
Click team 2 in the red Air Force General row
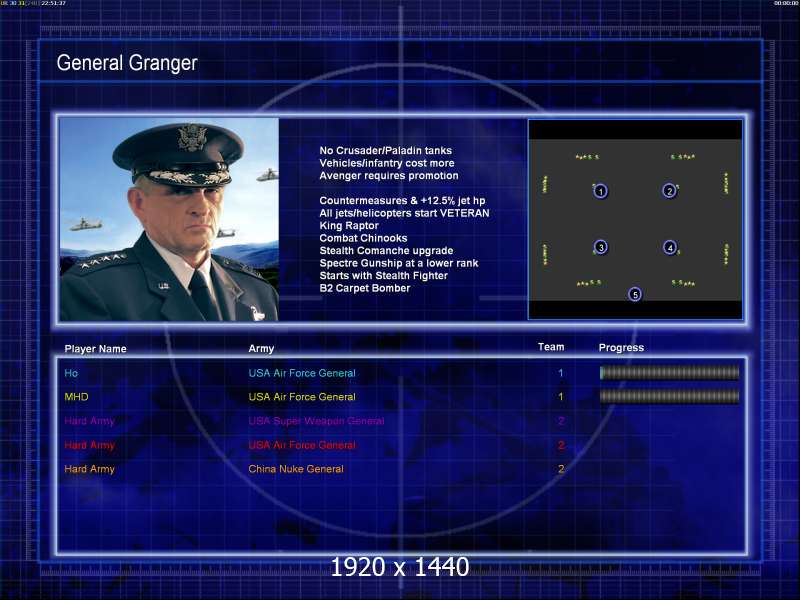[561, 445]
